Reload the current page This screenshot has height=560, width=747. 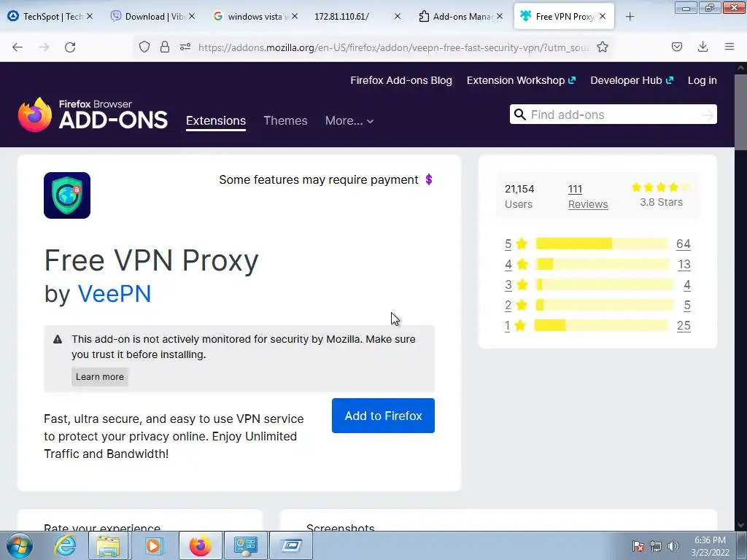(x=70, y=47)
